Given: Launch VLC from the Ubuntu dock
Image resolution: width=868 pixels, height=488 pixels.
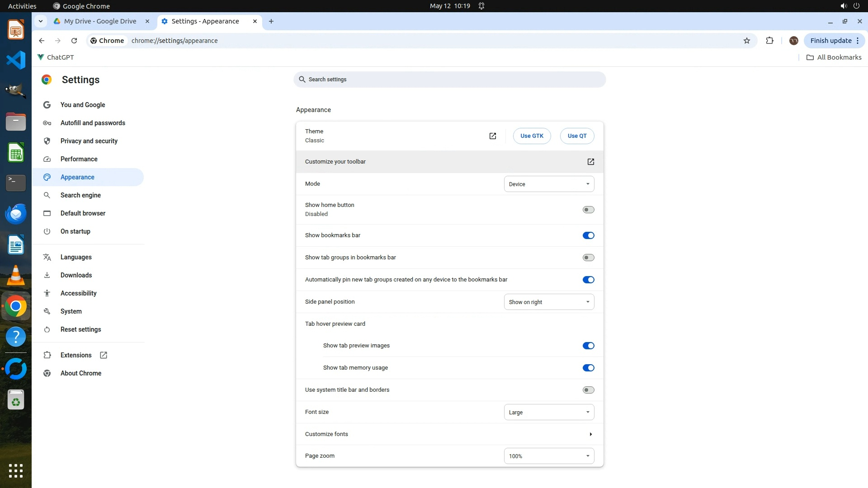Looking at the screenshot, I should click(16, 275).
